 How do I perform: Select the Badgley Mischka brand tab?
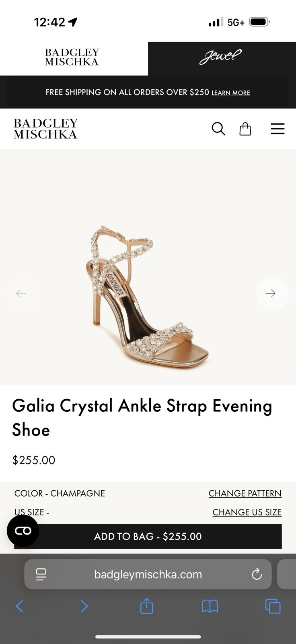tap(74, 58)
